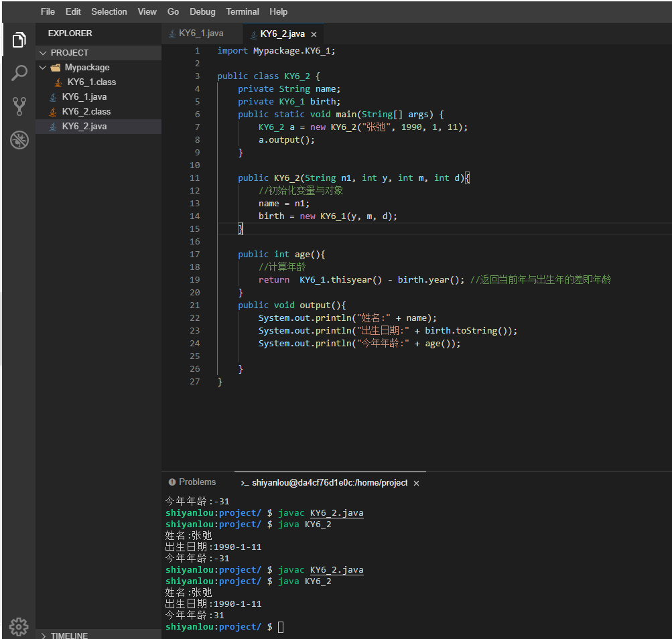This screenshot has width=672, height=639.
Task: Click the 'public void output(){' line
Action: click(x=292, y=305)
